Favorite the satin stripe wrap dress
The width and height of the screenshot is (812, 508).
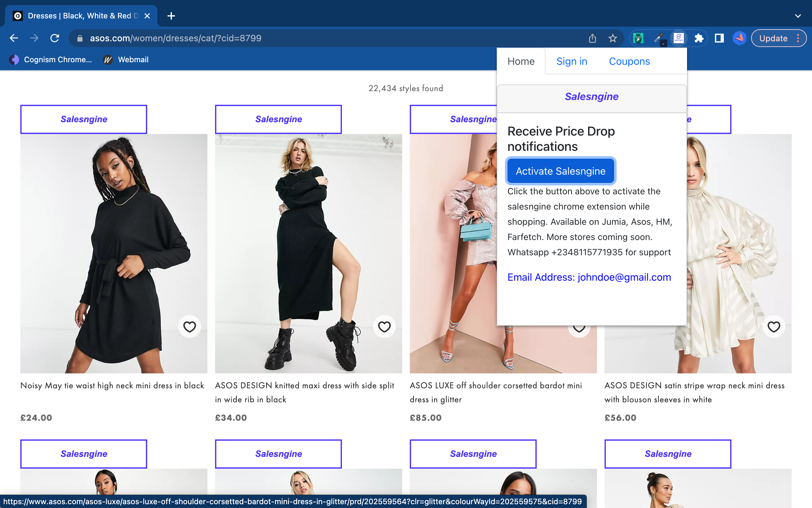point(774,327)
